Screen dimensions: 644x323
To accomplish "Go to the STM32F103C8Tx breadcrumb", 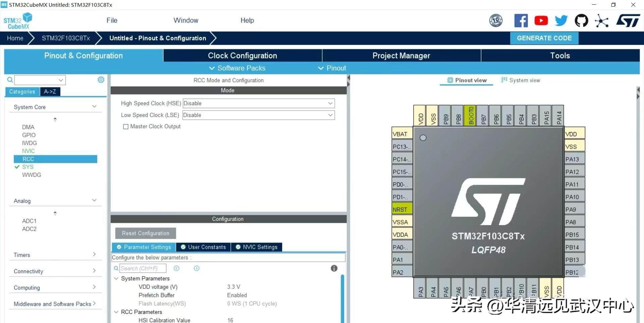I will tap(66, 38).
